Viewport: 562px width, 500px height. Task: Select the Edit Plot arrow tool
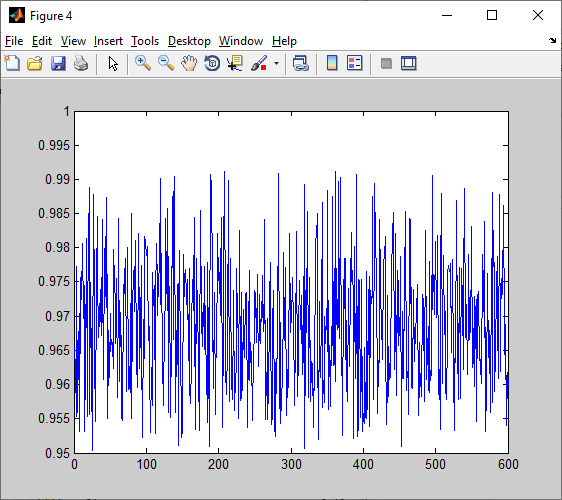click(113, 63)
